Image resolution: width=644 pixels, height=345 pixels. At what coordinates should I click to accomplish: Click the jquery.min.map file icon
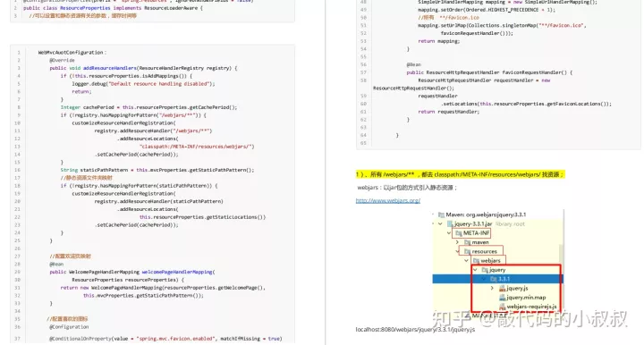502,298
